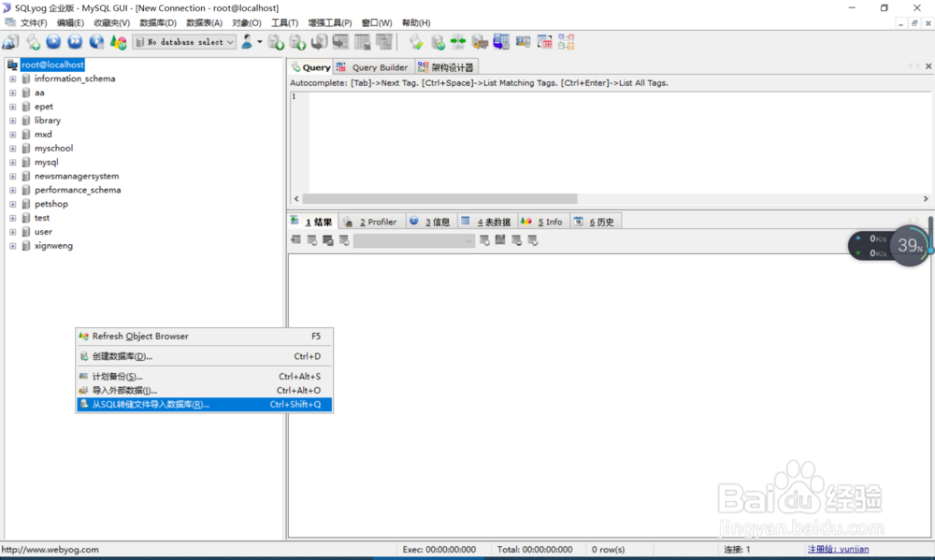Click the SQLyog logo in title bar

point(7,7)
